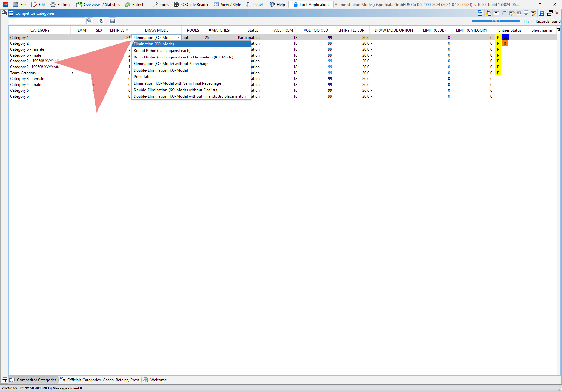Click the Lock Application button
Image resolution: width=562 pixels, height=392 pixels.
point(310,5)
